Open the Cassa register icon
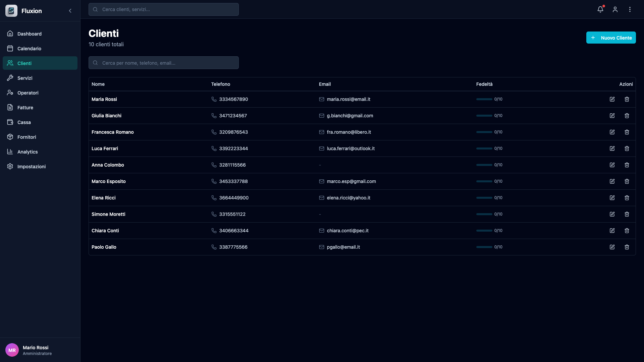The width and height of the screenshot is (644, 362). [x=10, y=122]
